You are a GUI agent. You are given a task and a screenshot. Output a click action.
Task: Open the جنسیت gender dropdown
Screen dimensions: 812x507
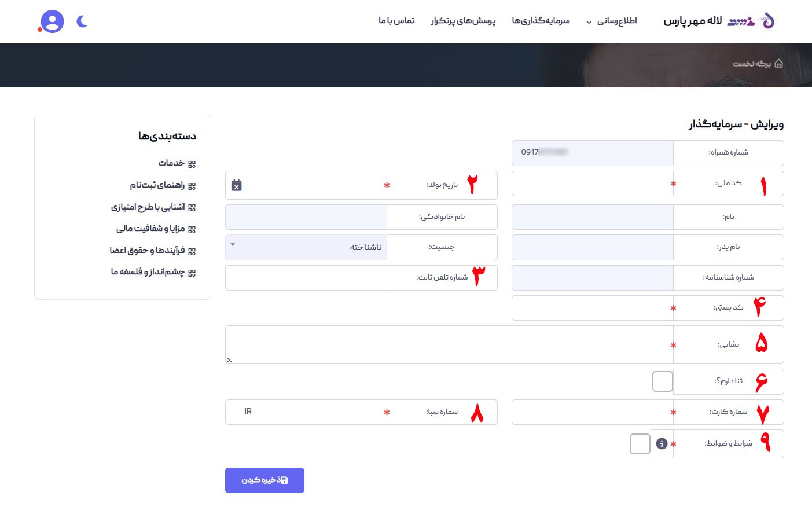pyautogui.click(x=306, y=247)
